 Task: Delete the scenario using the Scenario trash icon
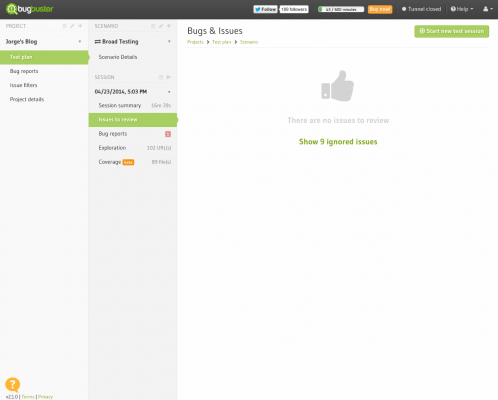153,26
